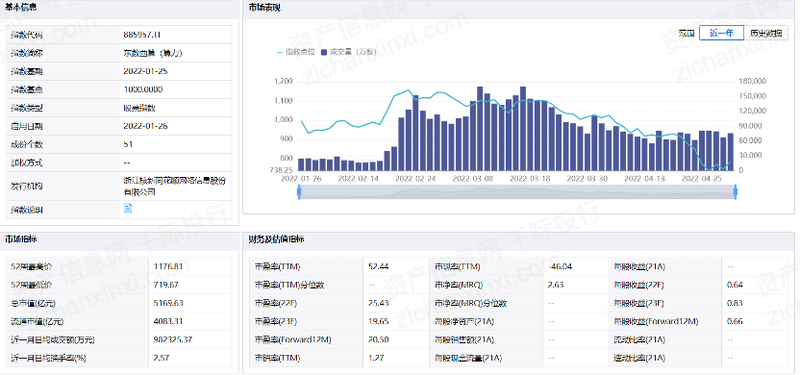Click the monthly average turnover value 982325.37
Viewport: 800px width, 375px height.
[x=173, y=339]
